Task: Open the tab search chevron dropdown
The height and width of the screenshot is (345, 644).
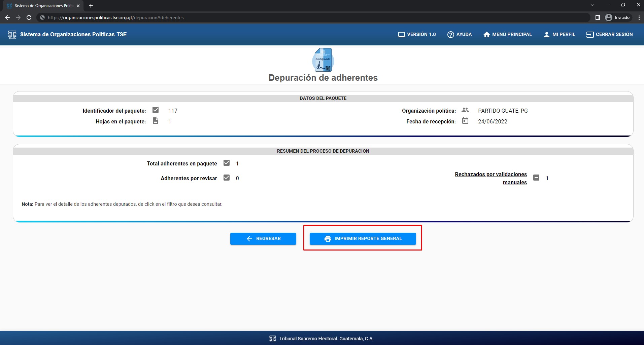Action: click(x=592, y=5)
